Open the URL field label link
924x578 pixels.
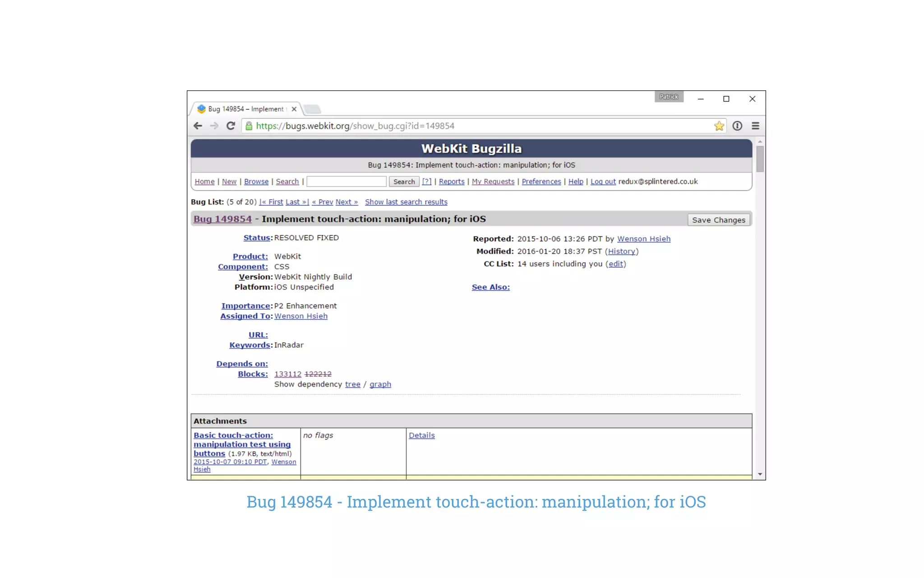[x=258, y=335]
